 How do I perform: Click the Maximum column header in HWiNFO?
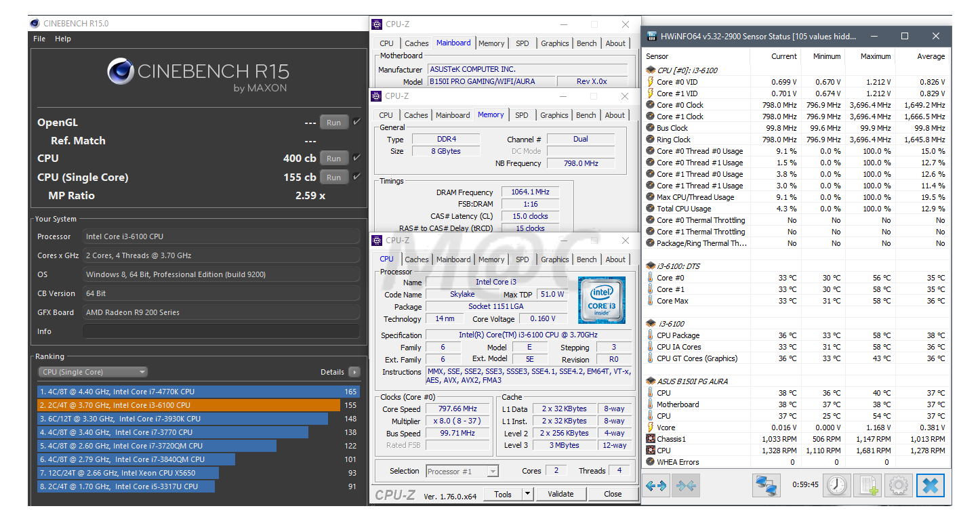click(876, 56)
